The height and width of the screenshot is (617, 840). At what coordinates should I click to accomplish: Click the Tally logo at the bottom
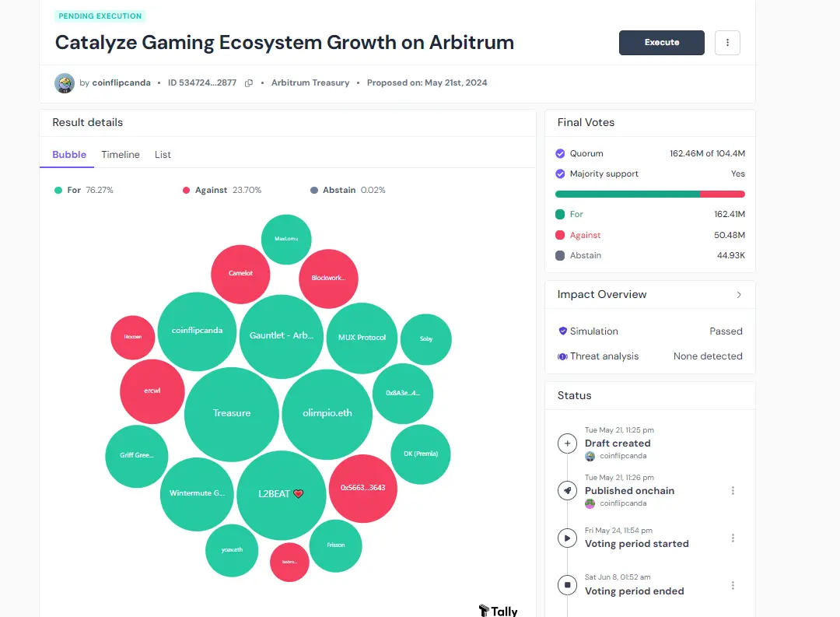tap(499, 610)
